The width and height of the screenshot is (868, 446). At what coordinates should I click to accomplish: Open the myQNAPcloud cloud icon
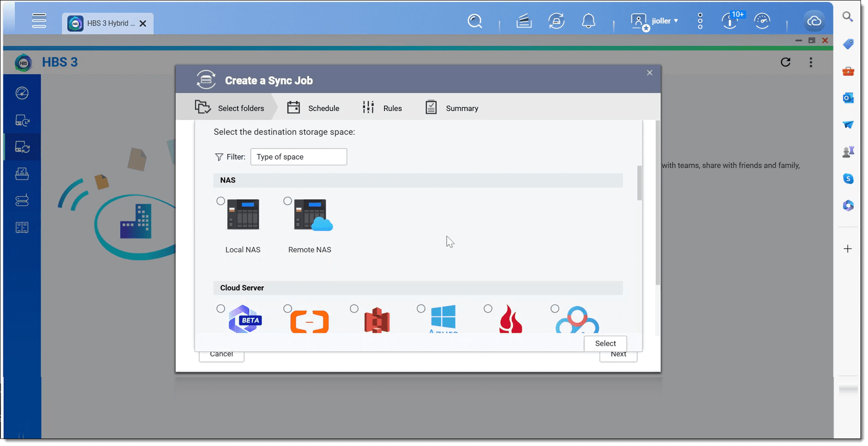[x=814, y=21]
